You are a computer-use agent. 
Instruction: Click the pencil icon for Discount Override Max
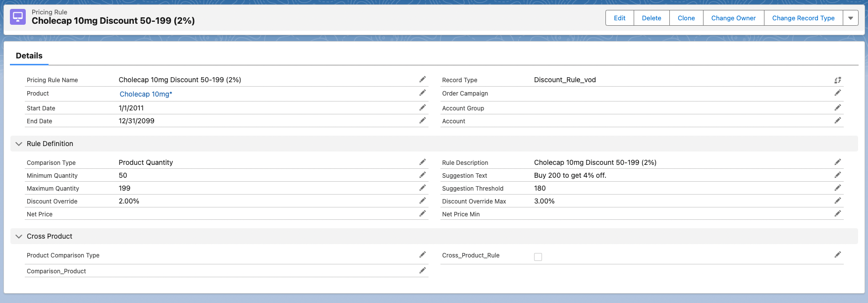pyautogui.click(x=837, y=201)
